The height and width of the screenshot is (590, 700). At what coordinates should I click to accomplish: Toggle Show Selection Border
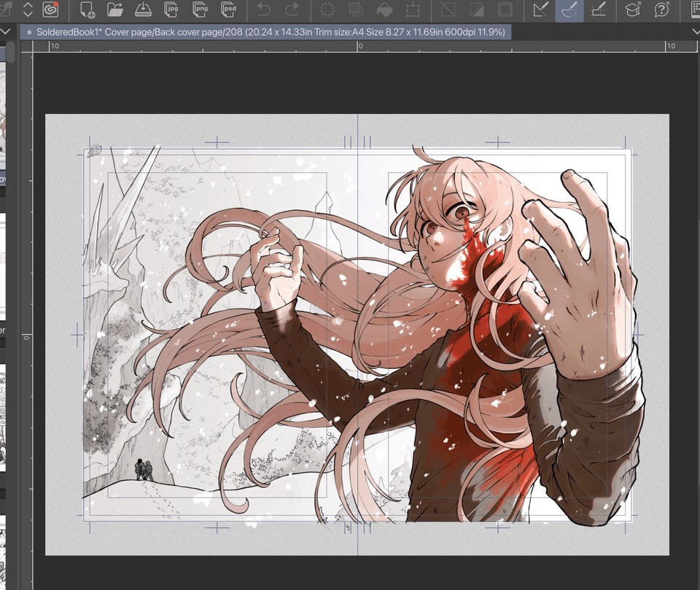point(505,9)
